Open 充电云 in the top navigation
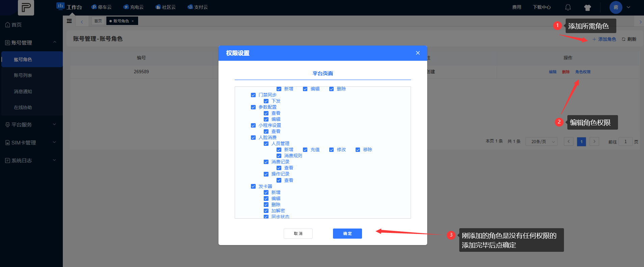 pyautogui.click(x=133, y=7)
